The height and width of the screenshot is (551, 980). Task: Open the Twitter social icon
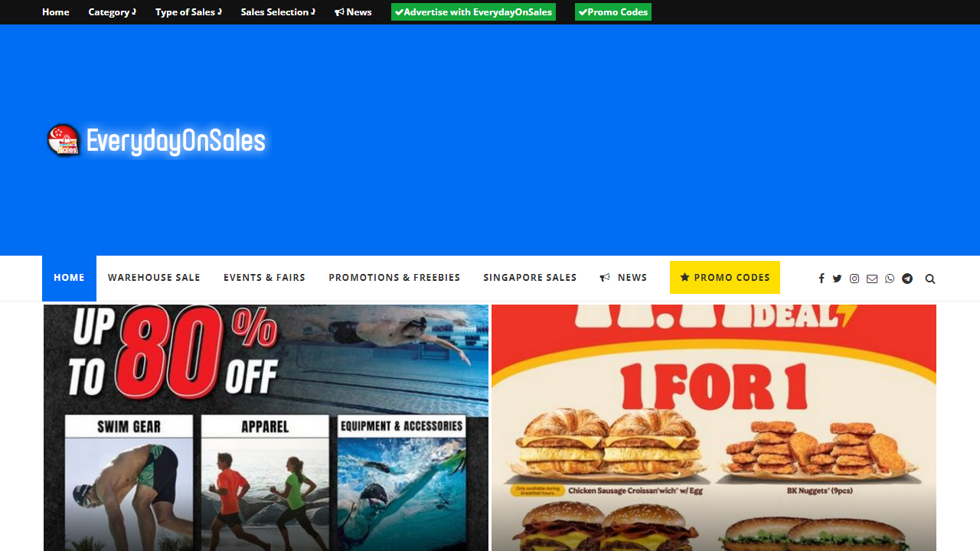837,279
